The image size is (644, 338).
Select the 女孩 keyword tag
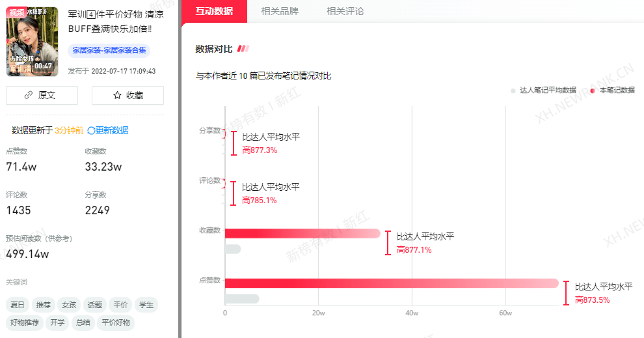(69, 305)
